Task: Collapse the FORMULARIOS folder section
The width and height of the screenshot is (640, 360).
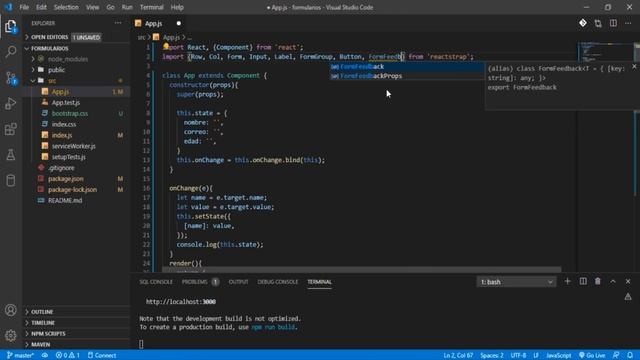Action: 76,48
